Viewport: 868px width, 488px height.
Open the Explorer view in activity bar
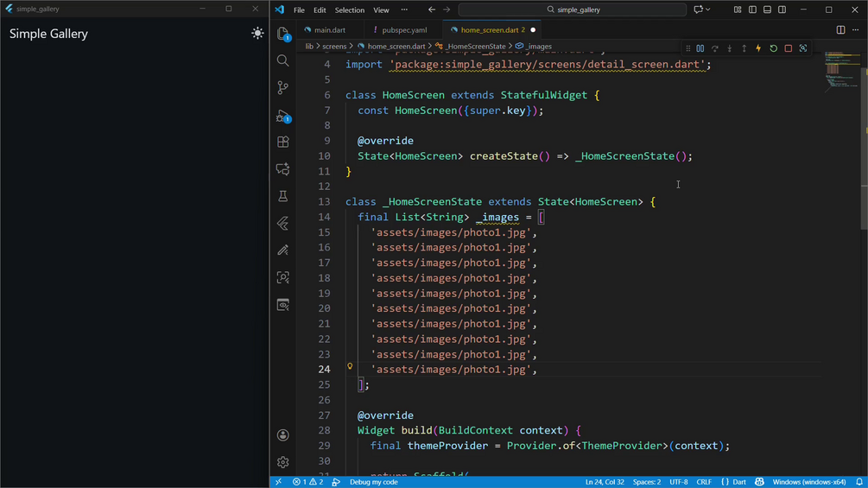click(283, 34)
